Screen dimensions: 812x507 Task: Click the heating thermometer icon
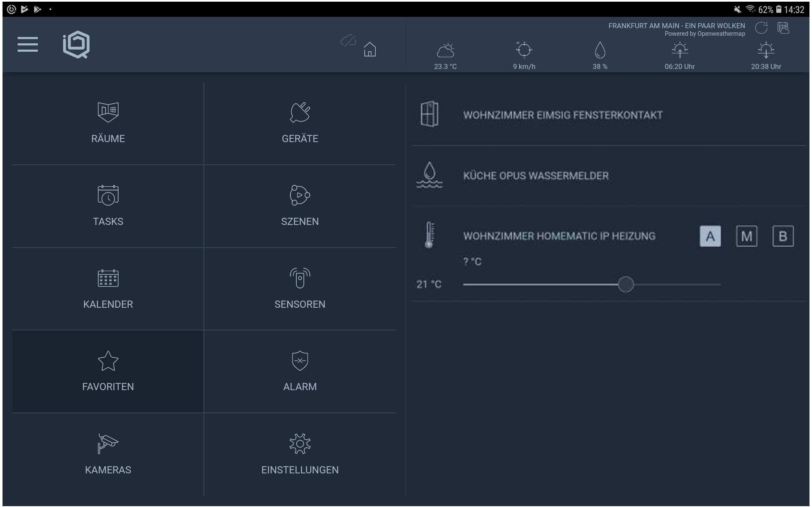pos(429,235)
